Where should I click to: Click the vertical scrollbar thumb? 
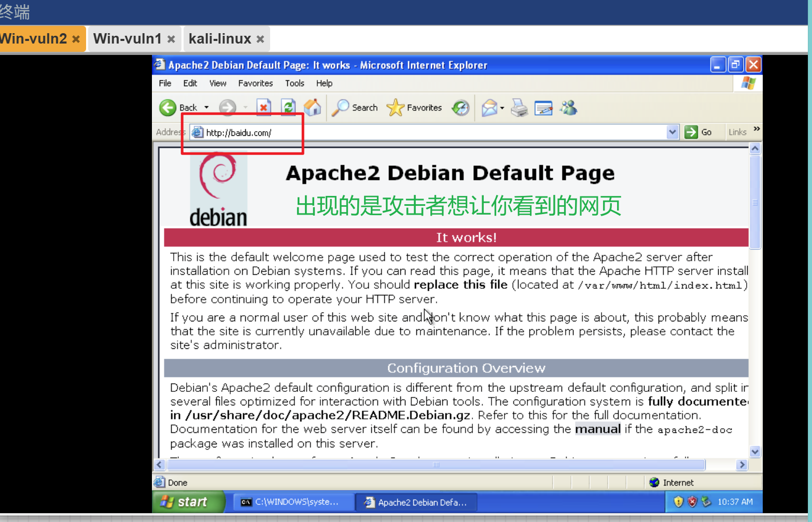tap(755, 202)
